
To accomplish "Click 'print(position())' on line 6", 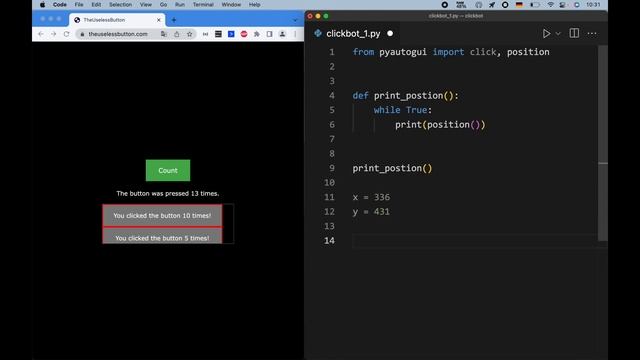I will [440, 124].
